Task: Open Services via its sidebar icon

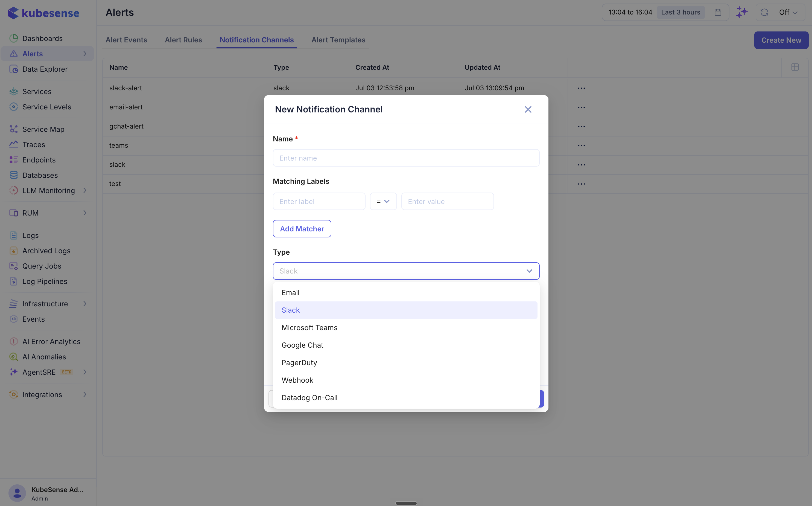Action: 14,91
